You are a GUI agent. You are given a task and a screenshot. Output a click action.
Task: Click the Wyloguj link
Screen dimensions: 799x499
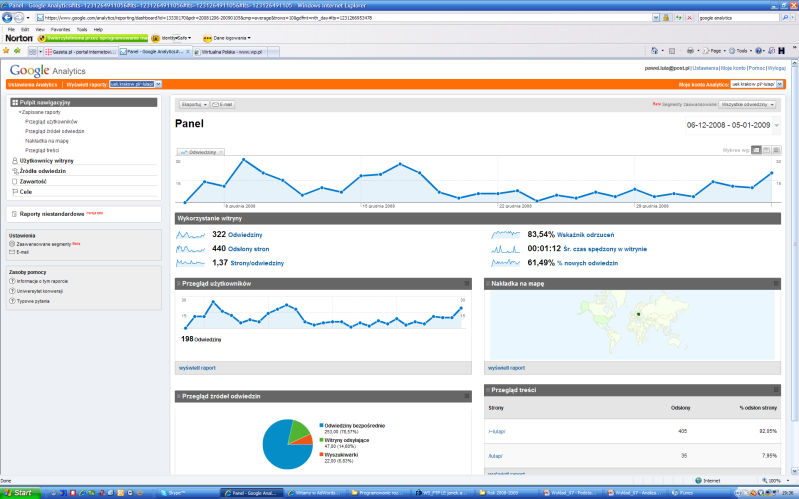[x=777, y=68]
